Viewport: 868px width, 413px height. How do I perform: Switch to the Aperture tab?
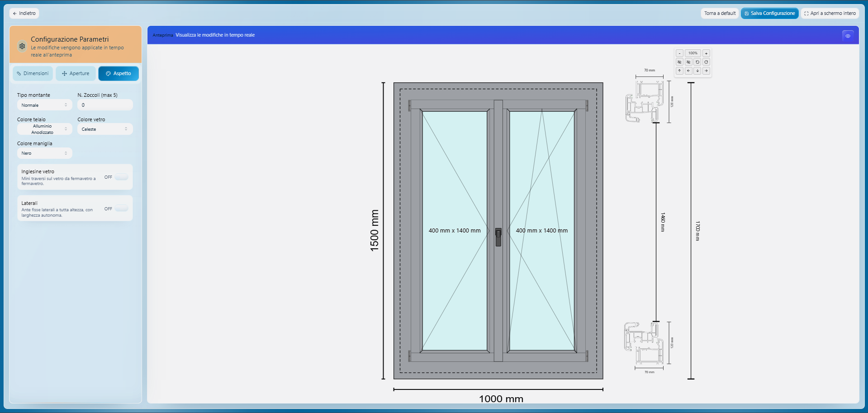pos(76,73)
